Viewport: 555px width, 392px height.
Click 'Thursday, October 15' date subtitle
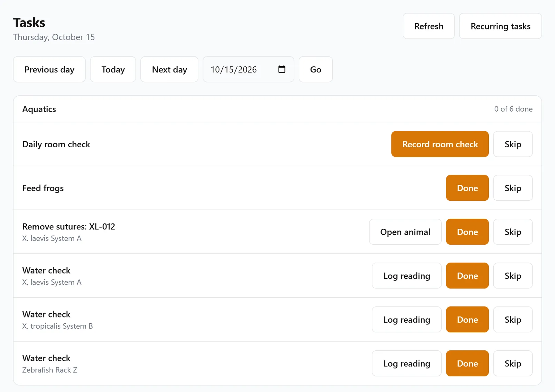(x=54, y=37)
